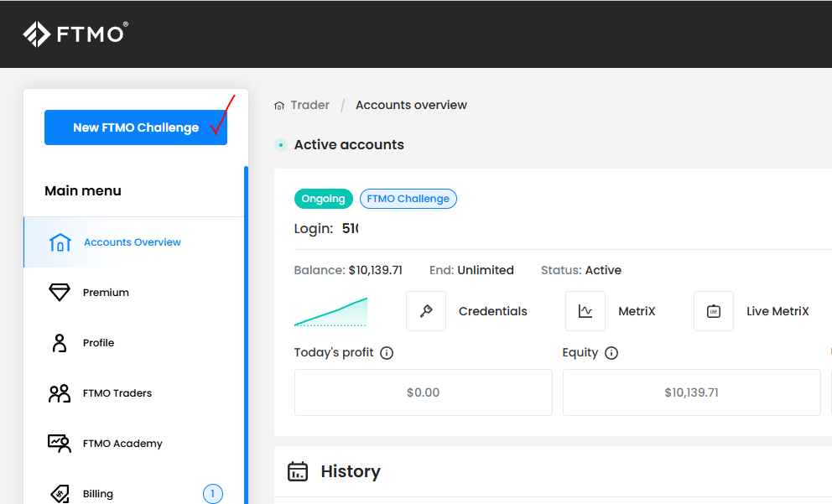Viewport: 832px width, 504px height.
Task: Click the balance growth sparkline chart
Action: coord(330,312)
